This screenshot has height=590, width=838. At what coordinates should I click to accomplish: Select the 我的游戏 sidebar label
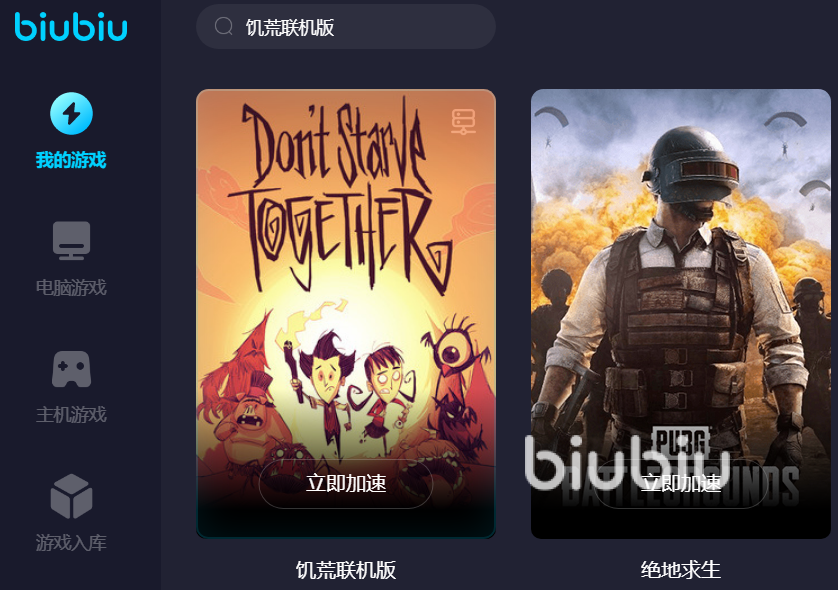(x=71, y=160)
